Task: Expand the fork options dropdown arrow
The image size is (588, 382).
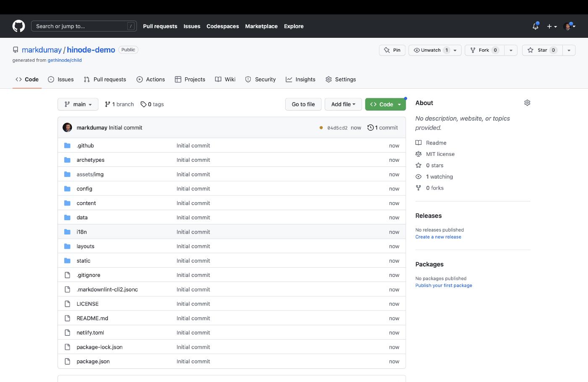Action: click(x=511, y=50)
